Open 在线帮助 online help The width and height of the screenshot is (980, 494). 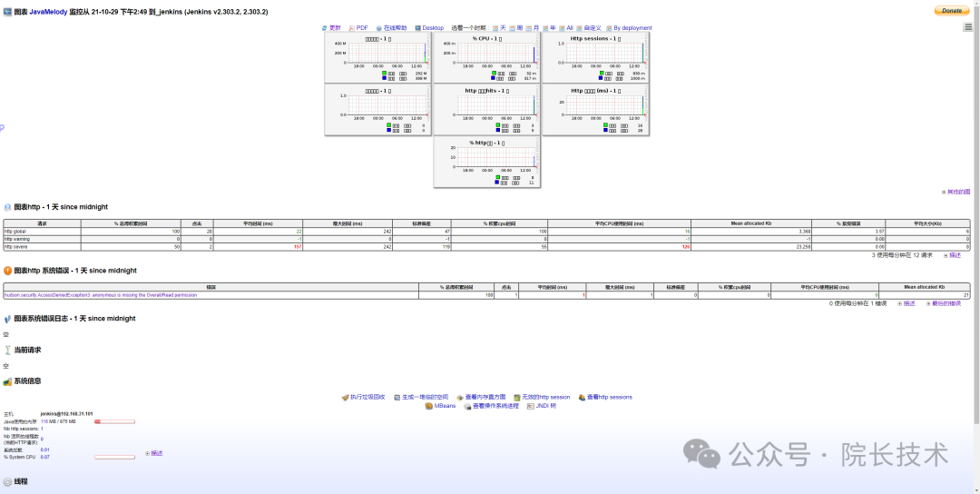pos(392,28)
